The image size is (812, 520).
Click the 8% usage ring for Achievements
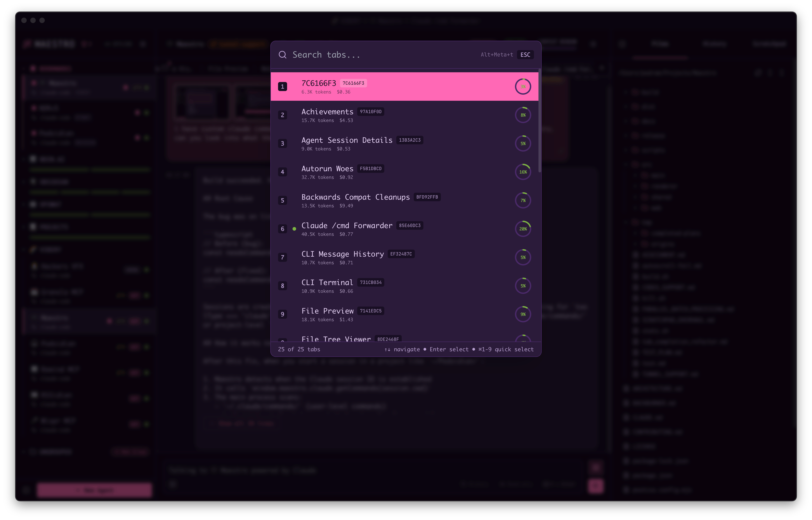point(523,115)
